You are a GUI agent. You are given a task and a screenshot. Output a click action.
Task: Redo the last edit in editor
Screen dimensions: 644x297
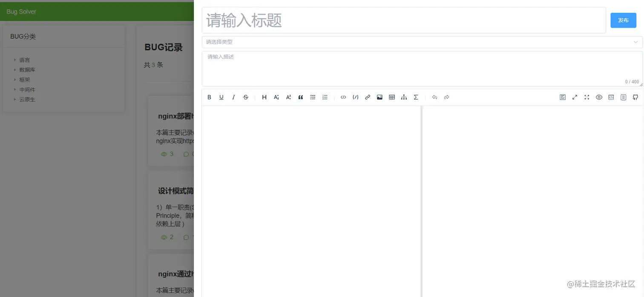pos(446,97)
